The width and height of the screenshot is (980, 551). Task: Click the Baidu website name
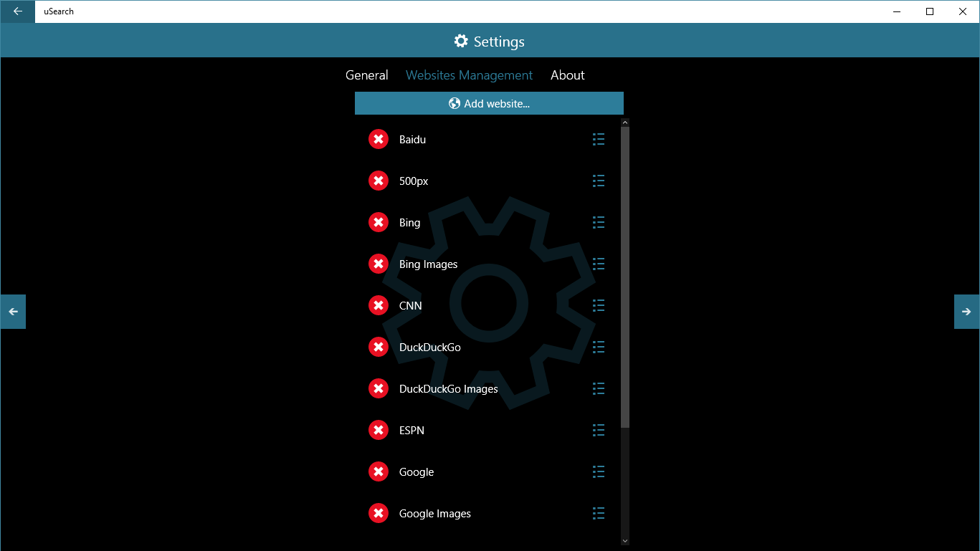tap(412, 140)
